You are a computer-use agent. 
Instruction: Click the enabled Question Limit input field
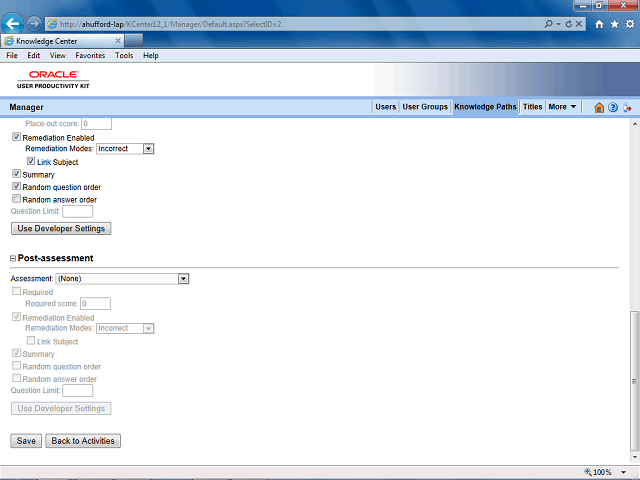point(78,211)
